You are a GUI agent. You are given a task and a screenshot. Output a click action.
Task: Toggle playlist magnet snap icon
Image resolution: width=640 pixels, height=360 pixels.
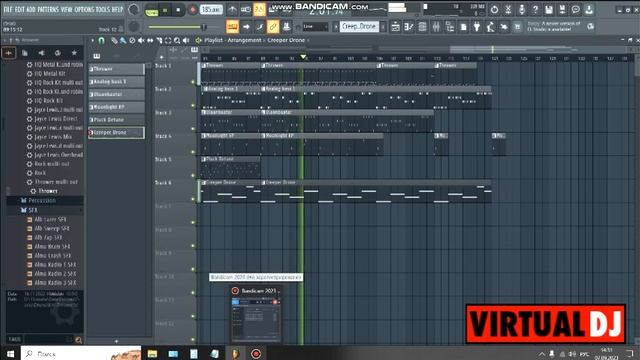pos(101,40)
